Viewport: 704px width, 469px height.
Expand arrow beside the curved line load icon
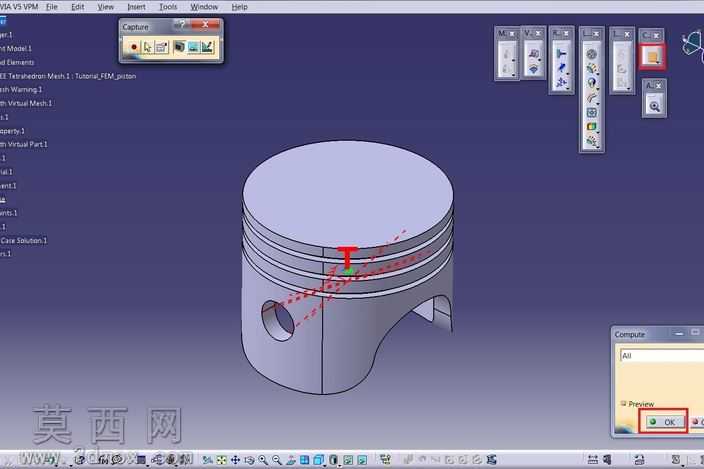(x=598, y=103)
